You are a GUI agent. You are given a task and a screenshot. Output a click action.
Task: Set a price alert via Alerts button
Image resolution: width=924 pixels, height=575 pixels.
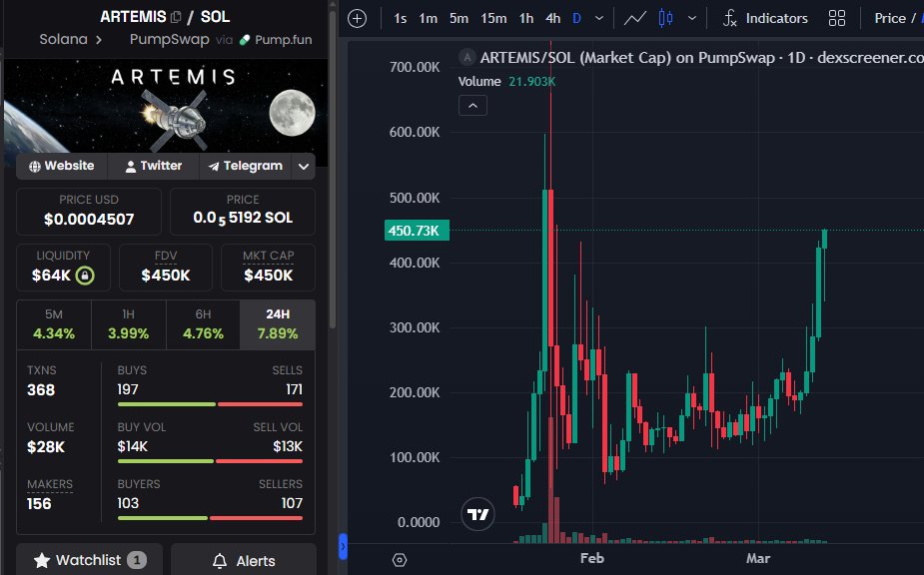click(x=243, y=560)
